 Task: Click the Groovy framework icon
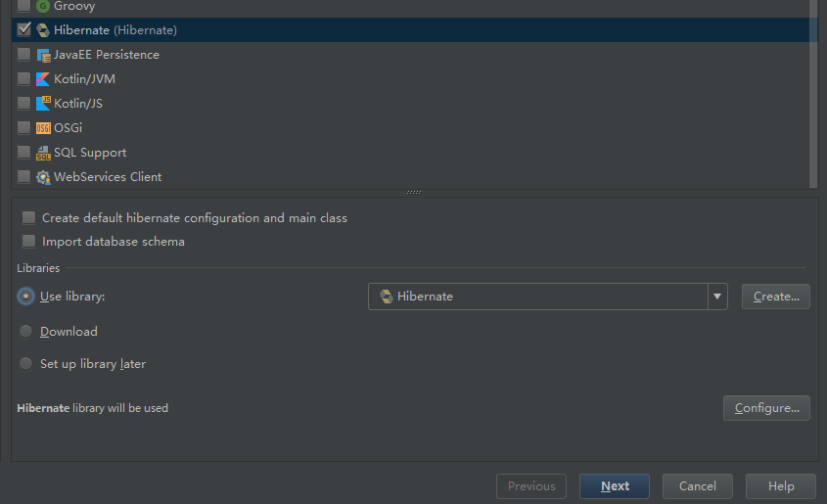(x=43, y=6)
